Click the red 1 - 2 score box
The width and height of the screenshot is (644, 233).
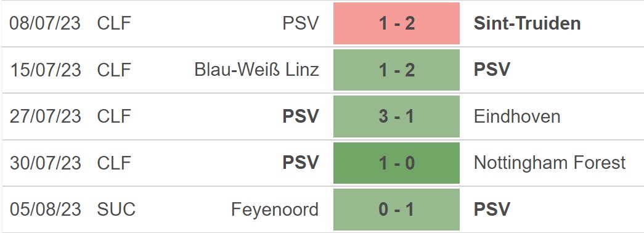396,23
